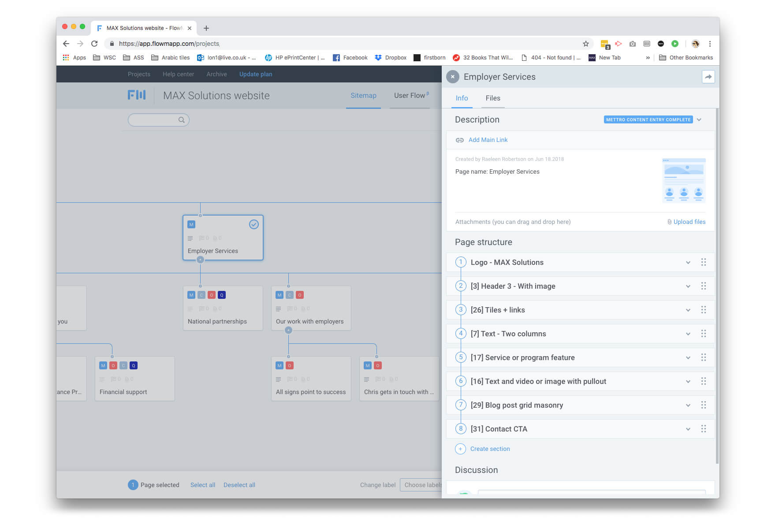Click the link icon beside Add Main Link
This screenshot has width=779, height=532.
[460, 140]
